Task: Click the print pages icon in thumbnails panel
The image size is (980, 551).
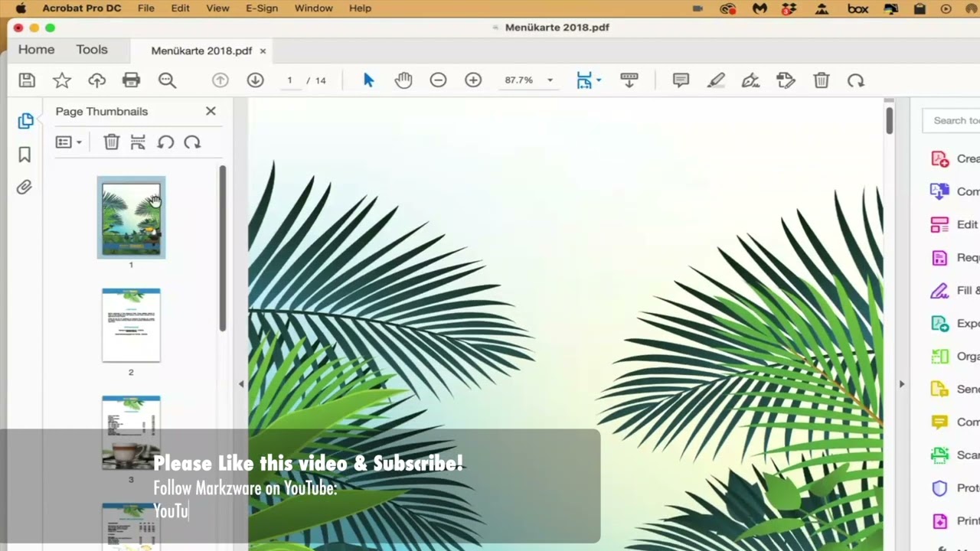Action: (x=138, y=142)
